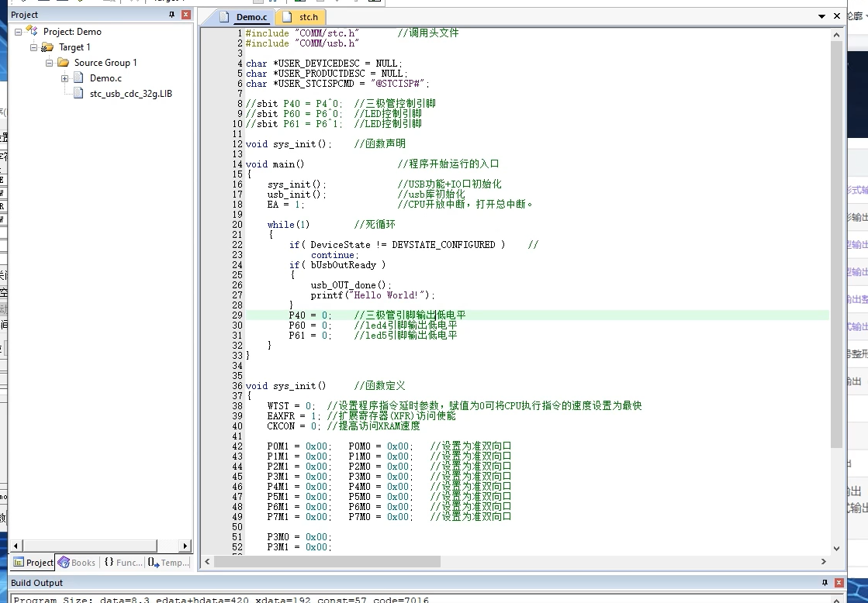Image resolution: width=868 pixels, height=603 pixels.
Task: Click the 'while(1)' statement
Action: tap(289, 225)
